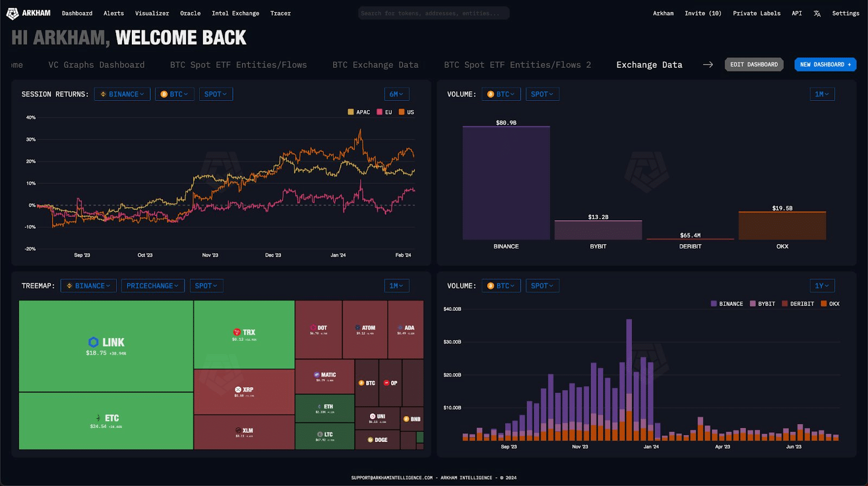Open the Treemap BINANCE dropdown
Image resolution: width=868 pixels, height=486 pixels.
pyautogui.click(x=88, y=286)
